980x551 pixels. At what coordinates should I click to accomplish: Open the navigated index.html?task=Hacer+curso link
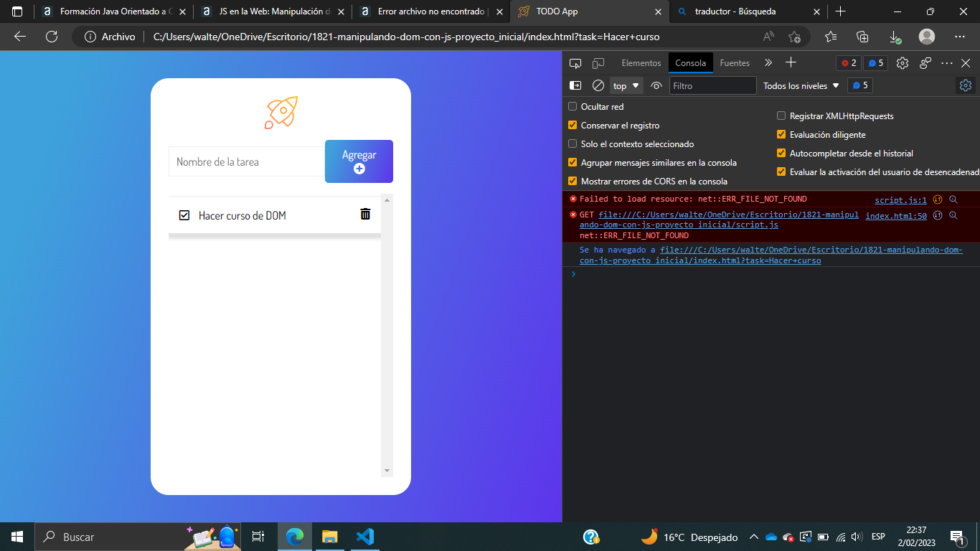[771, 255]
